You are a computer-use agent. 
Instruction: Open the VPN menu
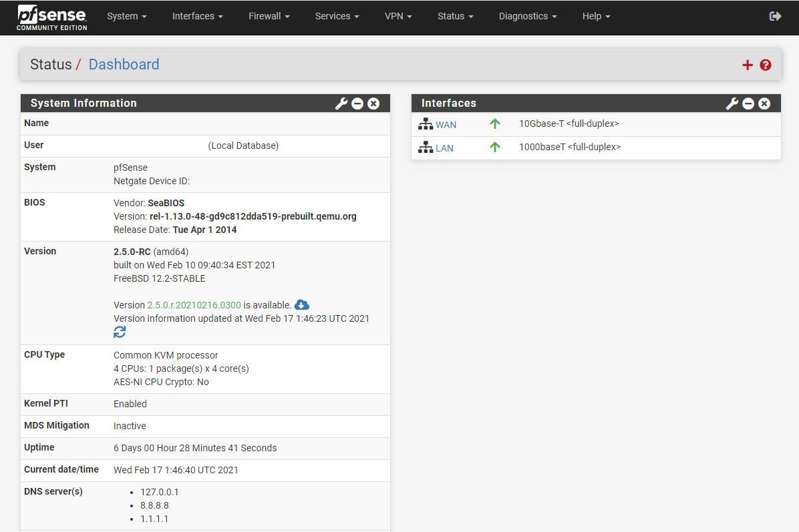pyautogui.click(x=398, y=16)
